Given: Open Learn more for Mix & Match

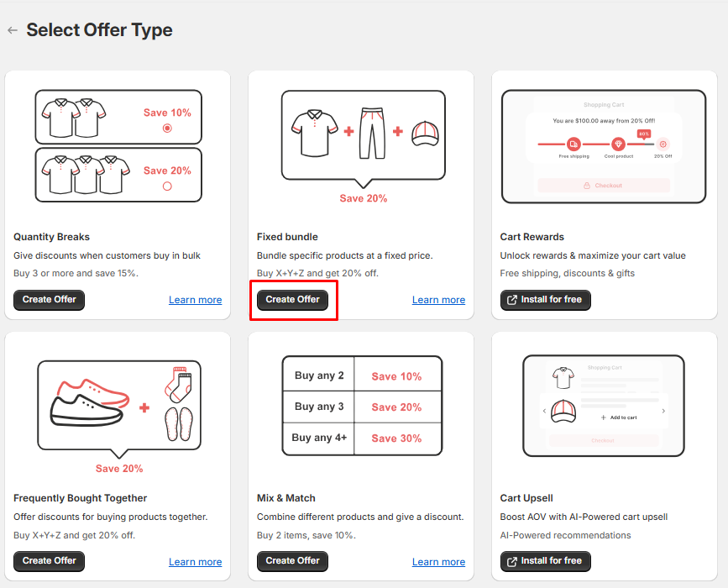Looking at the screenshot, I should (x=438, y=562).
